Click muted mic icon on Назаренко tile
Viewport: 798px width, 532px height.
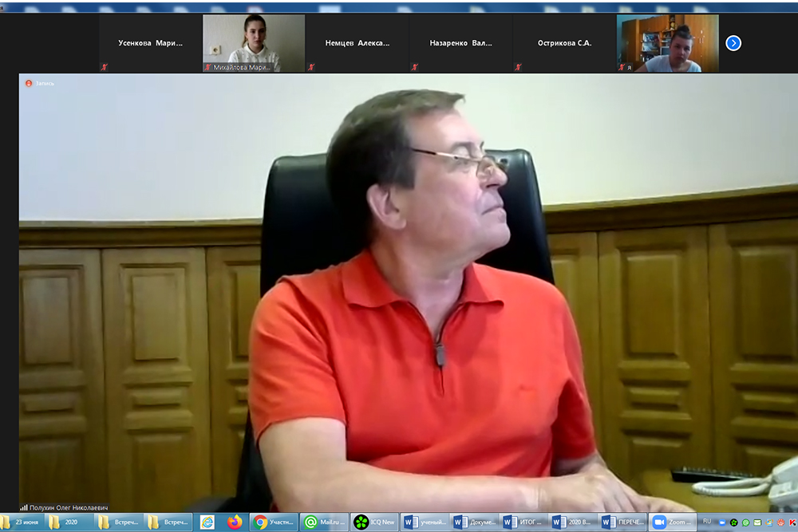[415, 68]
